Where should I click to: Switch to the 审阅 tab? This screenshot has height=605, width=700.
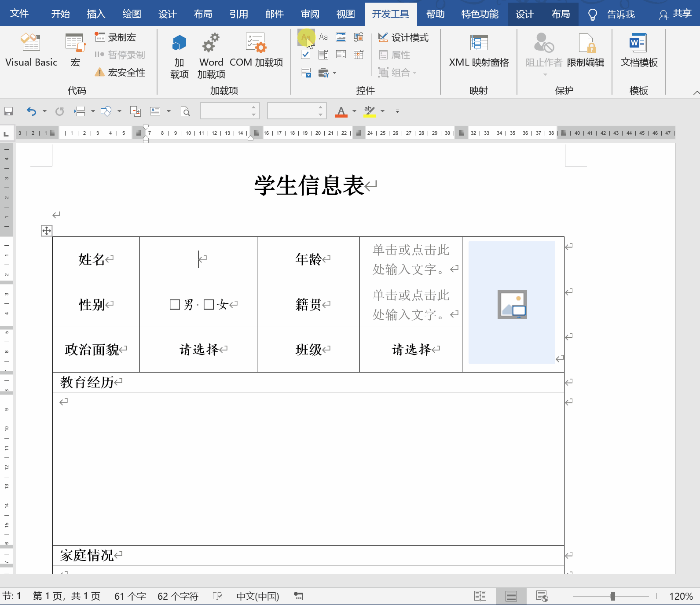310,14
